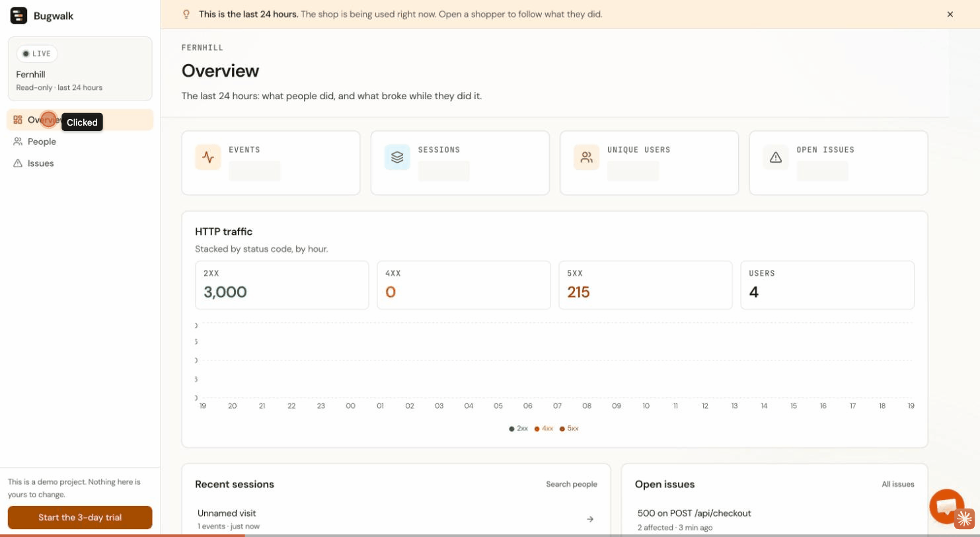
Task: Open the Search people link
Action: point(572,484)
